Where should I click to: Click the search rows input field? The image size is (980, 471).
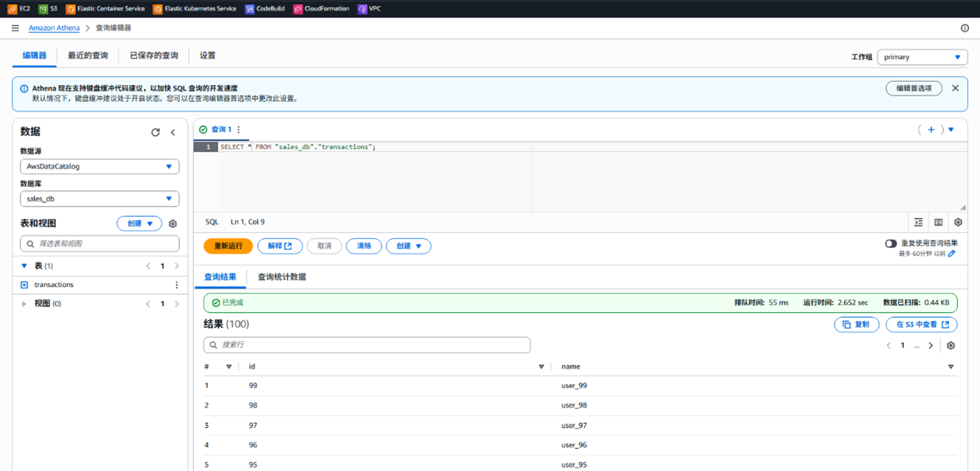pyautogui.click(x=367, y=345)
